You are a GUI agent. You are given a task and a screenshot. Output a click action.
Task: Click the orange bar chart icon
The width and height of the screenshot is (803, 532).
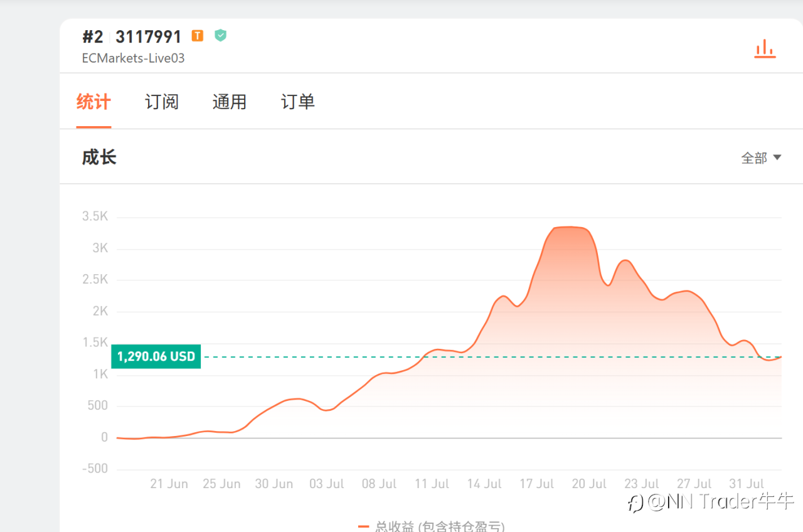765,49
